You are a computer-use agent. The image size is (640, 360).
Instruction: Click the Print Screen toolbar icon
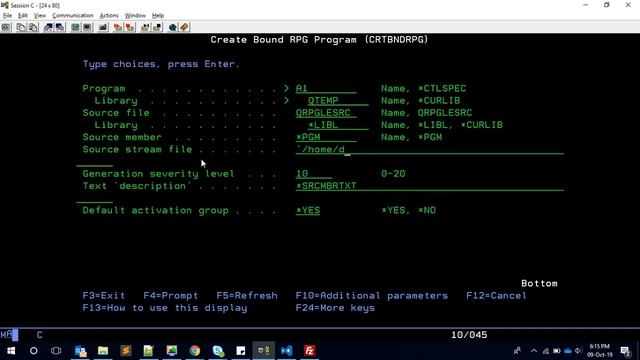[x=6, y=27]
